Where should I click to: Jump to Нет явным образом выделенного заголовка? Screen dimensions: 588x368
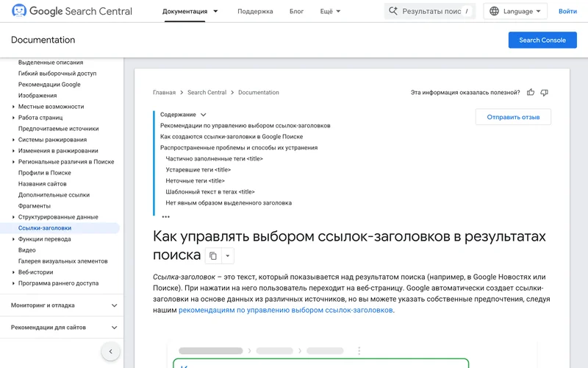pyautogui.click(x=229, y=203)
